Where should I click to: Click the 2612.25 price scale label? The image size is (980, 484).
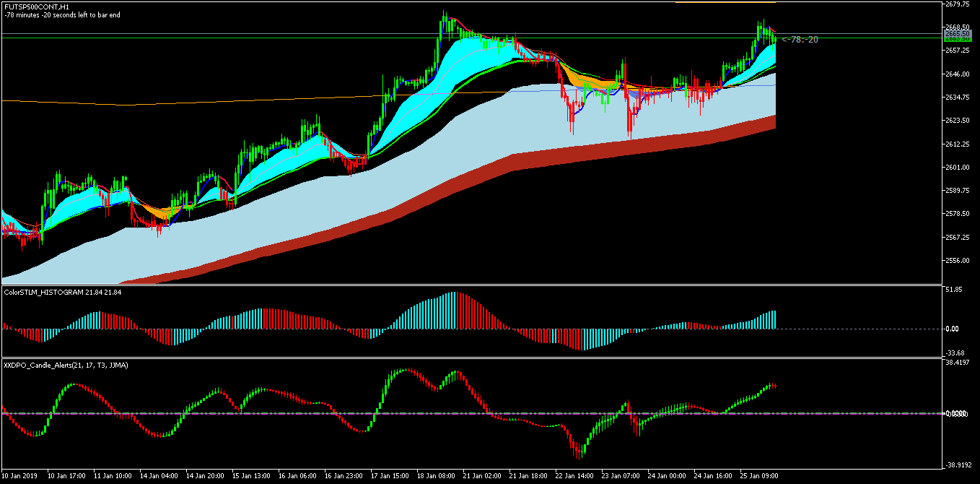point(956,144)
